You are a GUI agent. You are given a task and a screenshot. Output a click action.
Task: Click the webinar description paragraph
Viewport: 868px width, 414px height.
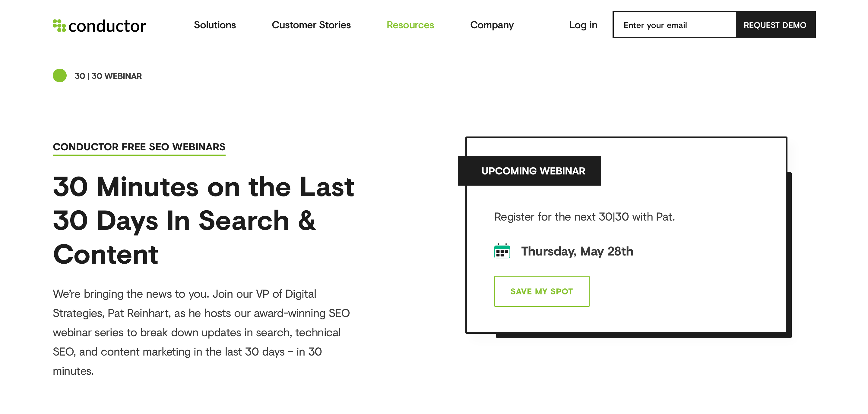(201, 332)
